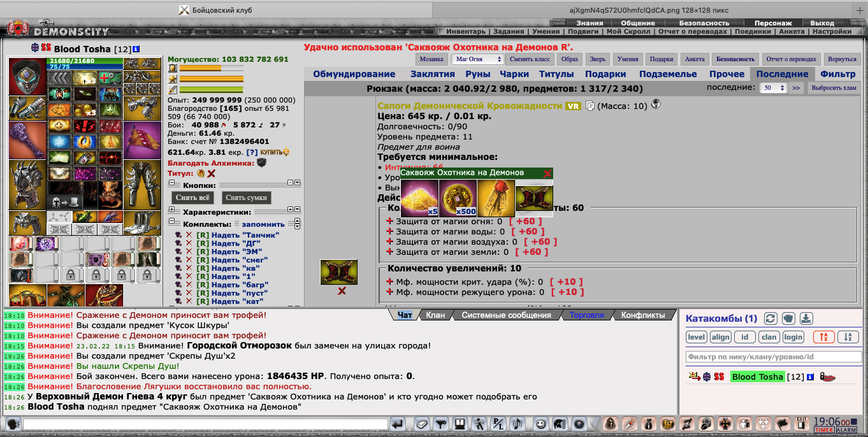Move the Характеристики section up with arrow

coord(290,210)
